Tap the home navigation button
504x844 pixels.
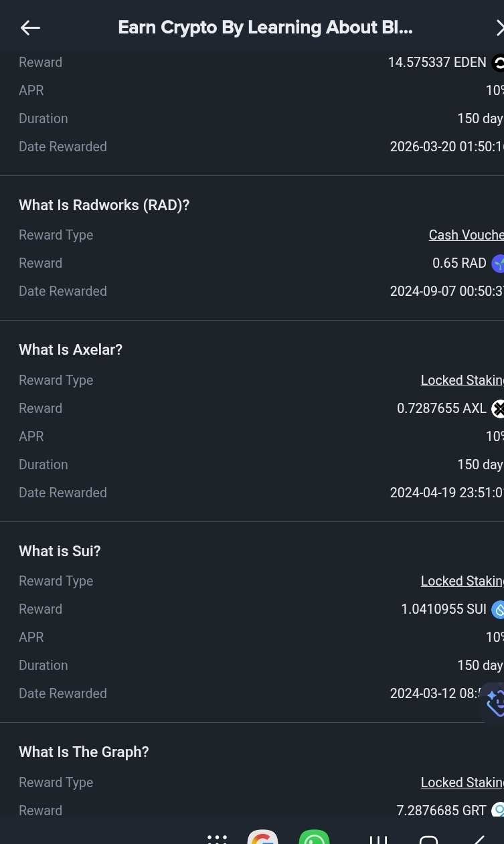tap(428, 838)
